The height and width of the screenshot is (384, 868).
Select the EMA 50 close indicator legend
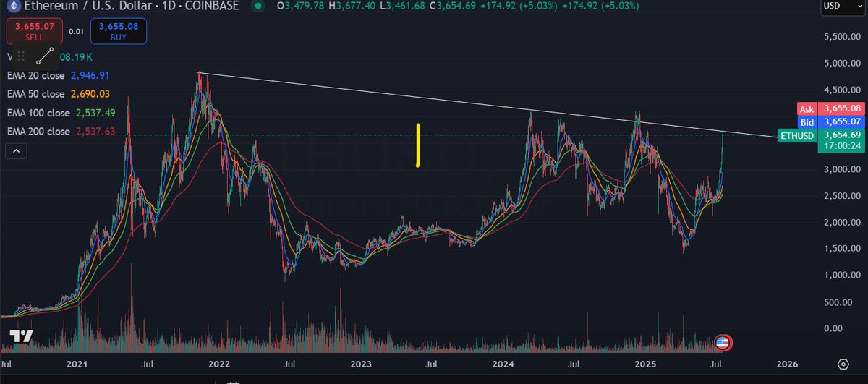36,94
